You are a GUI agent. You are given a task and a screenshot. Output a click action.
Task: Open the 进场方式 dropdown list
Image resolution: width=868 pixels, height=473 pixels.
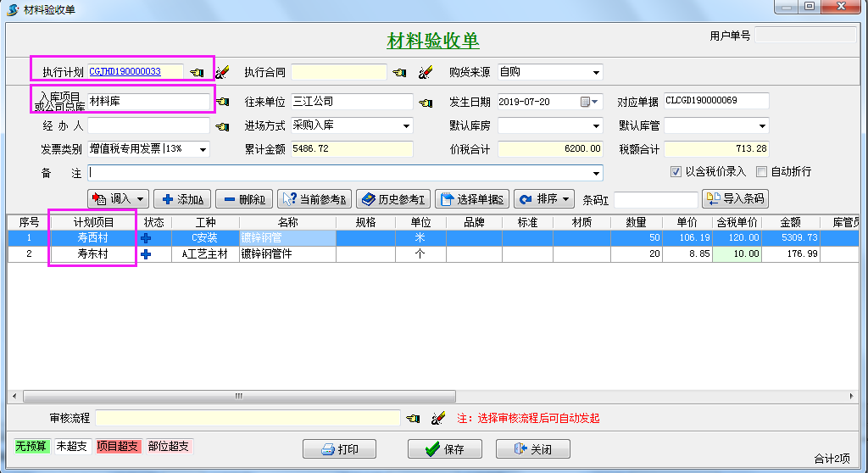(406, 126)
